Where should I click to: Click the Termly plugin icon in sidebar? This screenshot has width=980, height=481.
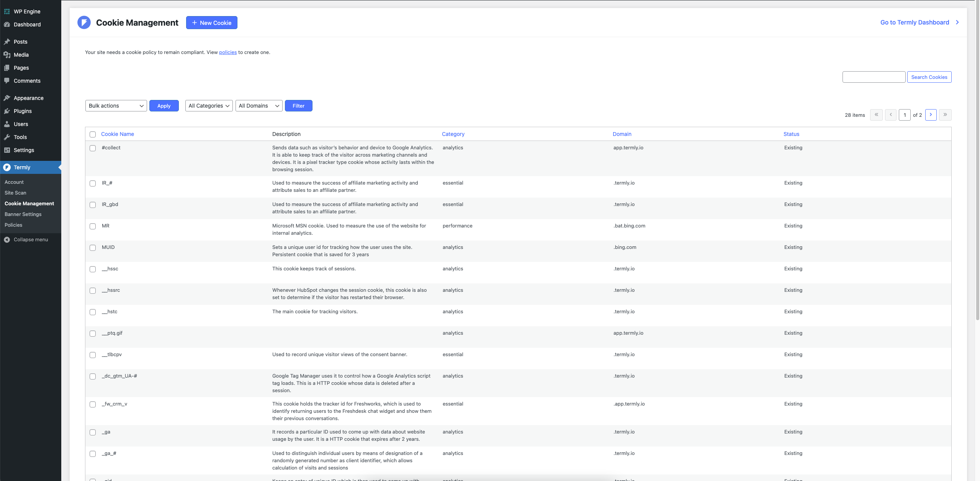pyautogui.click(x=7, y=167)
